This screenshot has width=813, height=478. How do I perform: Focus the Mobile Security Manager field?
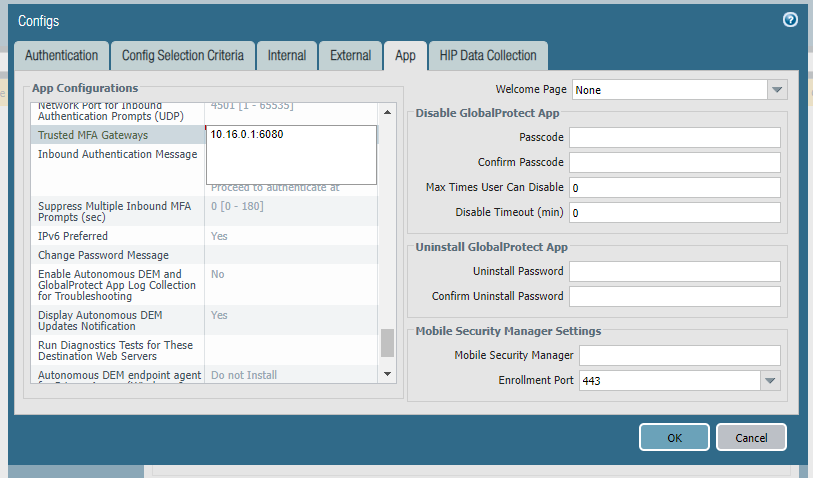pos(679,356)
